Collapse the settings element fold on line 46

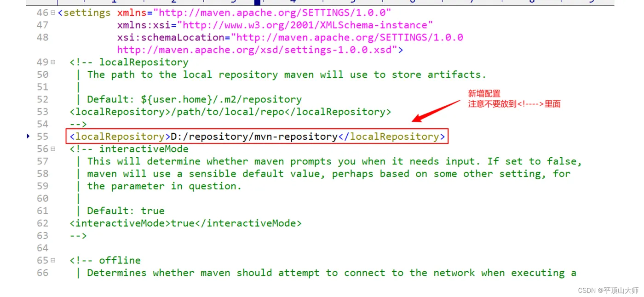pyautogui.click(x=53, y=12)
